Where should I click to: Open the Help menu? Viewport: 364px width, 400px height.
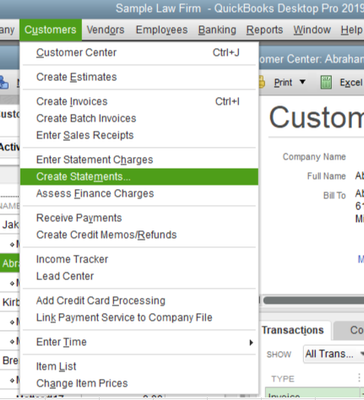coord(351,30)
